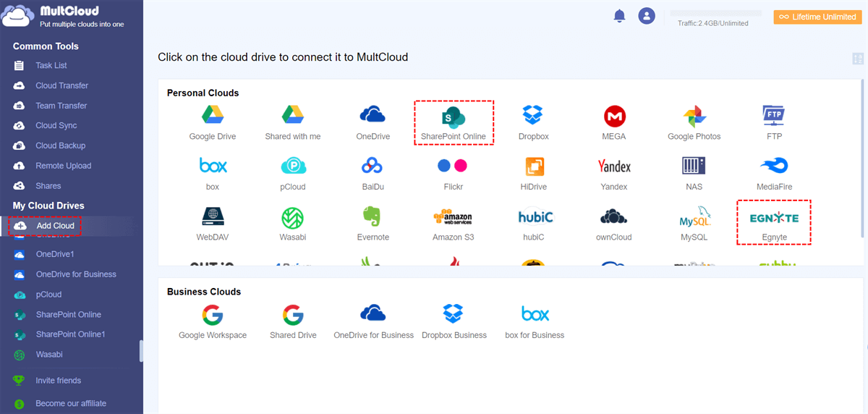The image size is (868, 414).
Task: Click the sidebar scrollbar handle
Action: [x=141, y=351]
